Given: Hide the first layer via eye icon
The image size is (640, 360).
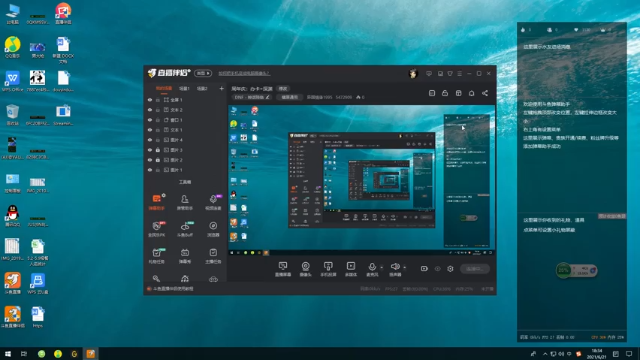Looking at the screenshot, I should coord(150,100).
